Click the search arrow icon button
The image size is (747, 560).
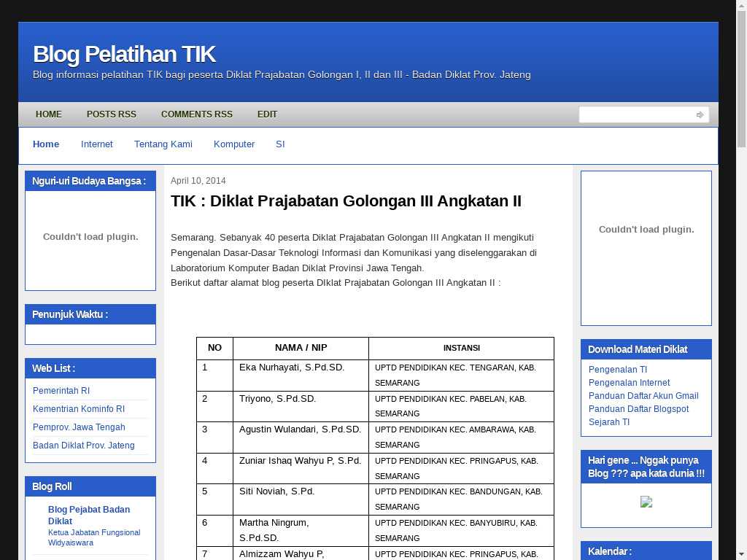[x=700, y=114]
